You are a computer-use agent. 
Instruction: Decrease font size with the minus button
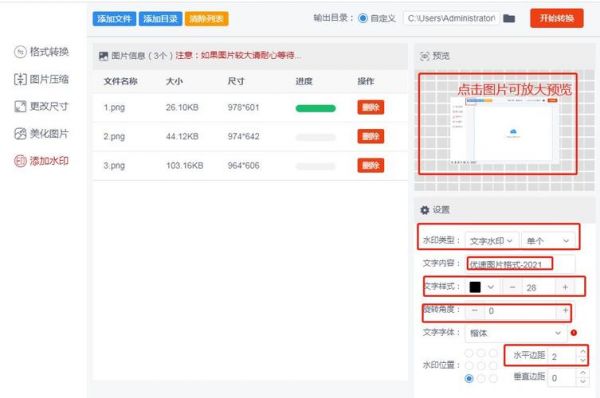point(512,287)
